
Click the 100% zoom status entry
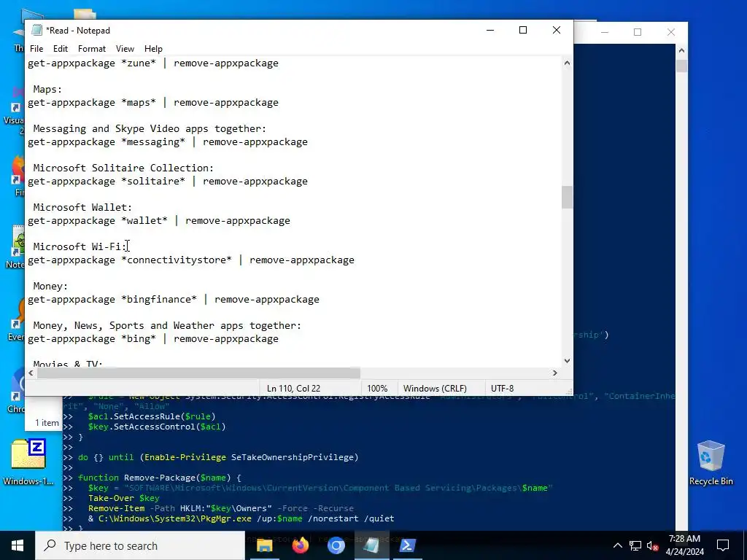(x=377, y=389)
